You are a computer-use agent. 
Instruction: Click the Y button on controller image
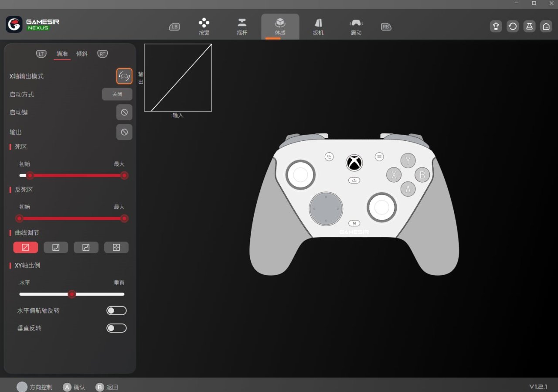tap(408, 161)
